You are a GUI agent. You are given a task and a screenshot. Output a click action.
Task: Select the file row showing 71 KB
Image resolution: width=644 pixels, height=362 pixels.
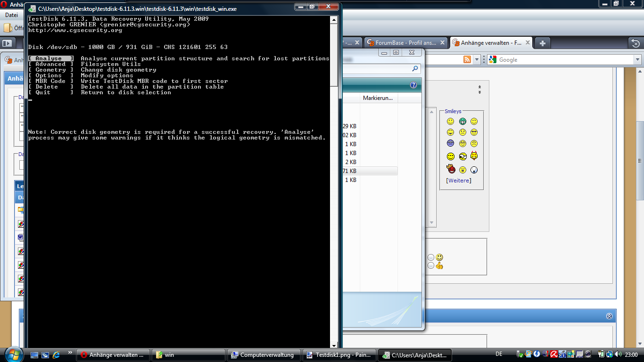(x=370, y=171)
